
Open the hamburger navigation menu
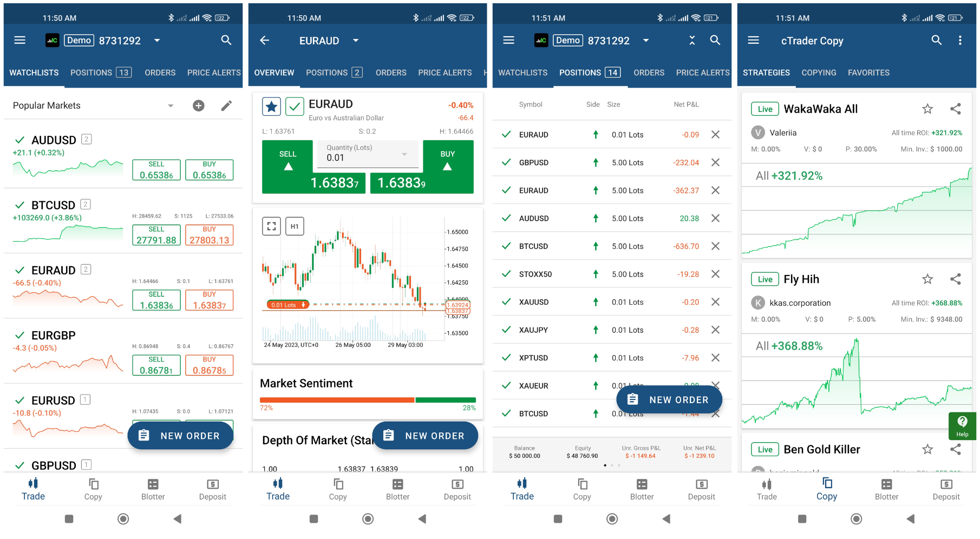(19, 40)
